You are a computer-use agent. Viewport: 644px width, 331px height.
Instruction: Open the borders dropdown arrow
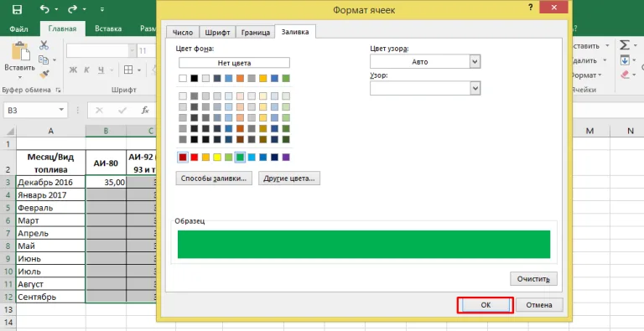(139, 70)
